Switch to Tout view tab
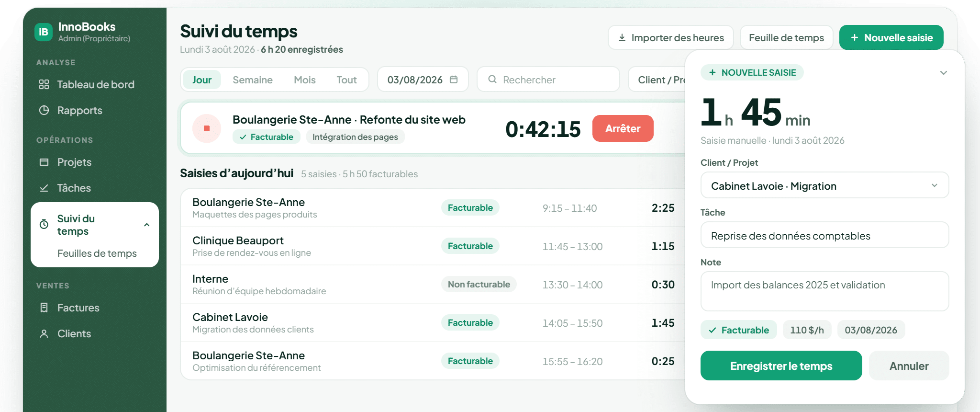Screen dimensions: 980x412 (x=346, y=80)
